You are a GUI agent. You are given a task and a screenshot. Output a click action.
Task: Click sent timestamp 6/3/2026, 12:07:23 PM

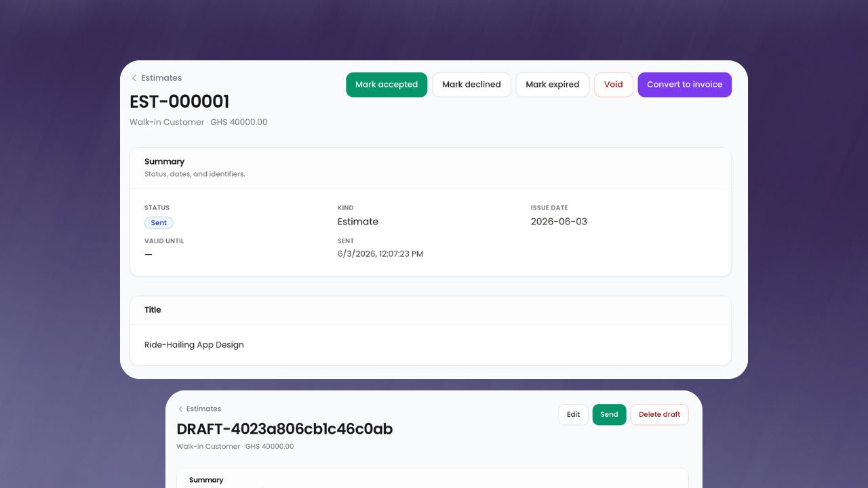click(380, 254)
